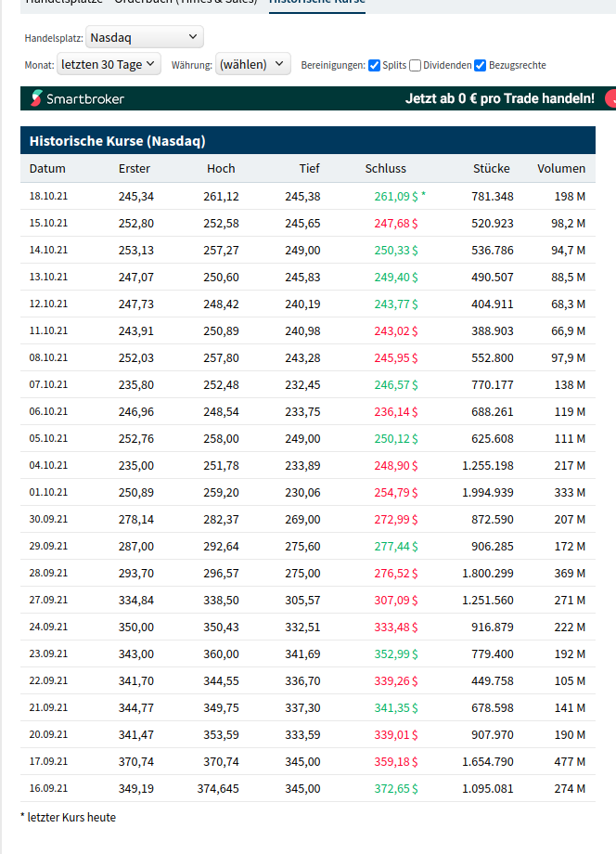
Task: Switch to the Historische Kurse tab
Action: pyautogui.click(x=316, y=2)
